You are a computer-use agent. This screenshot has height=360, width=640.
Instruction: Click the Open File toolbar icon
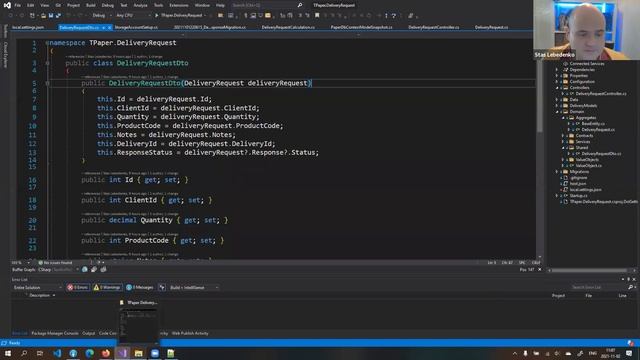43,16
